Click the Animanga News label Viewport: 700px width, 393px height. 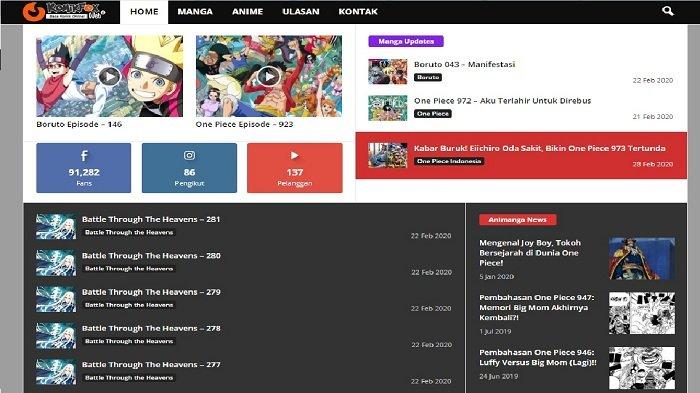pyautogui.click(x=517, y=220)
